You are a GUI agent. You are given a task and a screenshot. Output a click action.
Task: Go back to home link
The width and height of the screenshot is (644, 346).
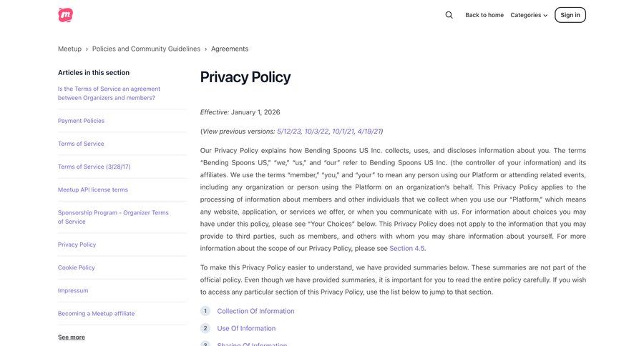click(484, 15)
